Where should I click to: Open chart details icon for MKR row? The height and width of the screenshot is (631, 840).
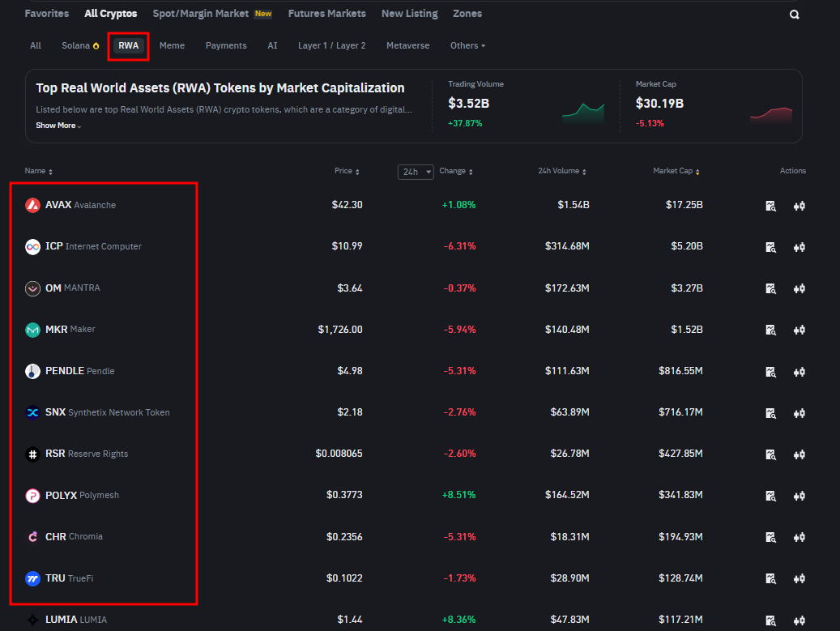[x=770, y=330]
